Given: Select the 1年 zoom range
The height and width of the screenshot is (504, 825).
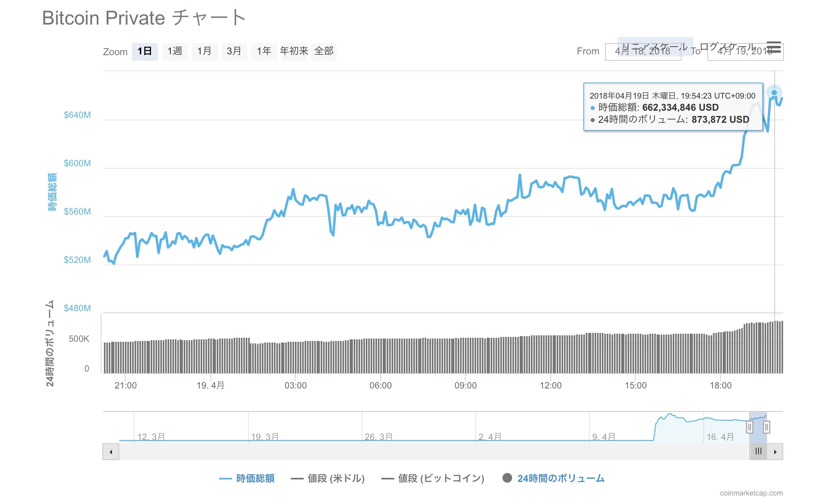Looking at the screenshot, I should [264, 52].
